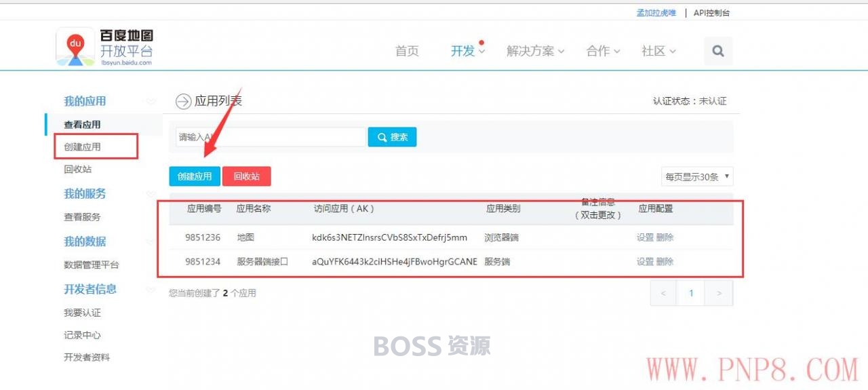Open 数据管理平台 in the sidebar
This screenshot has height=390, width=868.
click(x=92, y=265)
